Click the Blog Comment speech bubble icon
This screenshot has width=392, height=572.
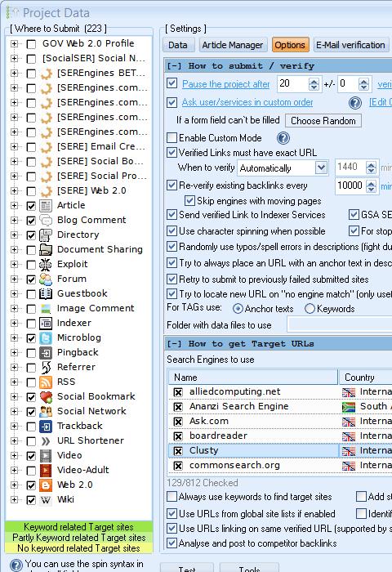coord(46,221)
